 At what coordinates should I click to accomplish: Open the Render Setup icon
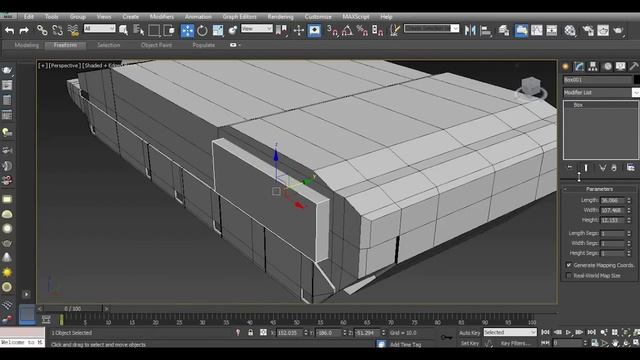pyautogui.click(x=588, y=30)
